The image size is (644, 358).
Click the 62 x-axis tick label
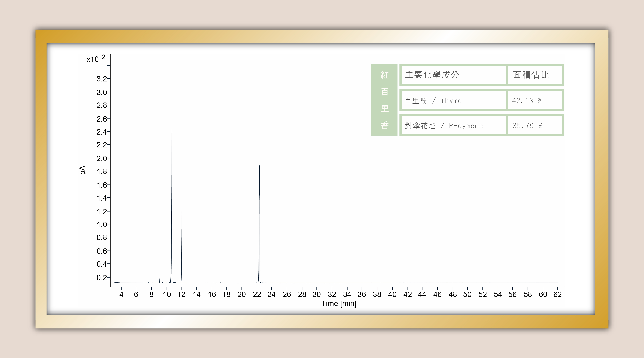coord(557,294)
